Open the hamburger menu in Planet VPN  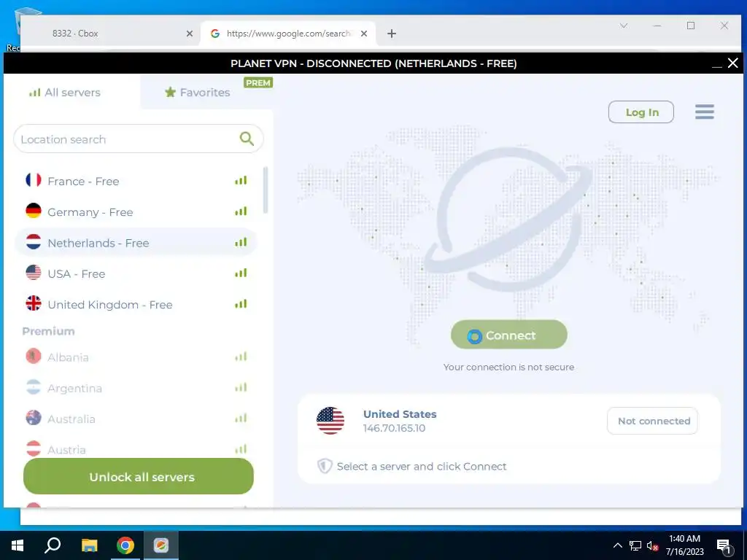(704, 112)
